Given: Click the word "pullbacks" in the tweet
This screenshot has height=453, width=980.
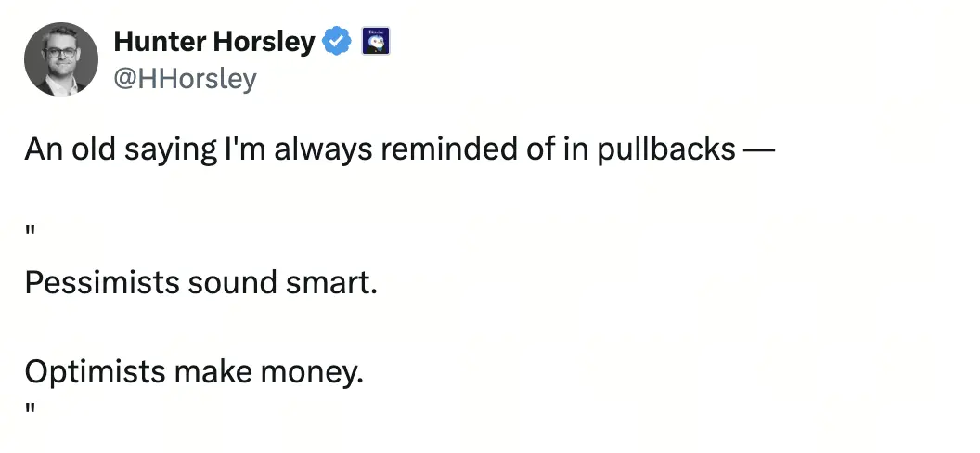Looking at the screenshot, I should (x=666, y=150).
